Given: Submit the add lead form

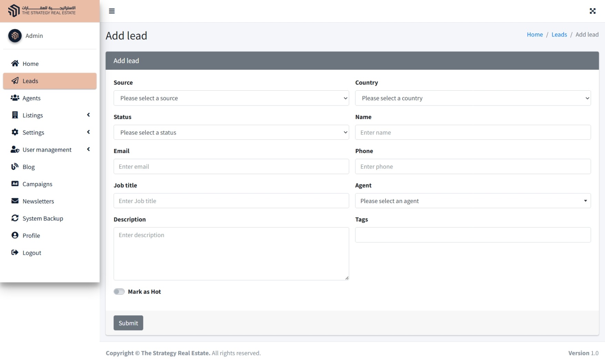Looking at the screenshot, I should (128, 323).
